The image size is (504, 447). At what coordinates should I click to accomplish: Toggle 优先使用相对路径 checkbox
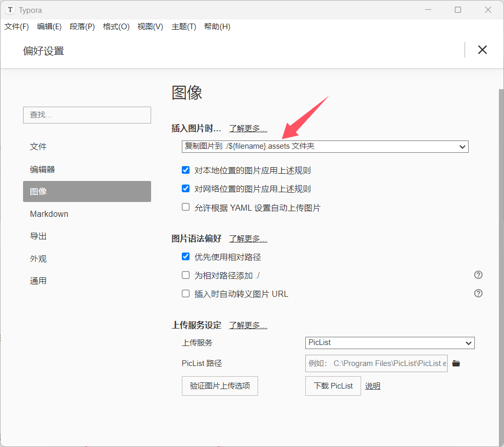click(x=185, y=256)
